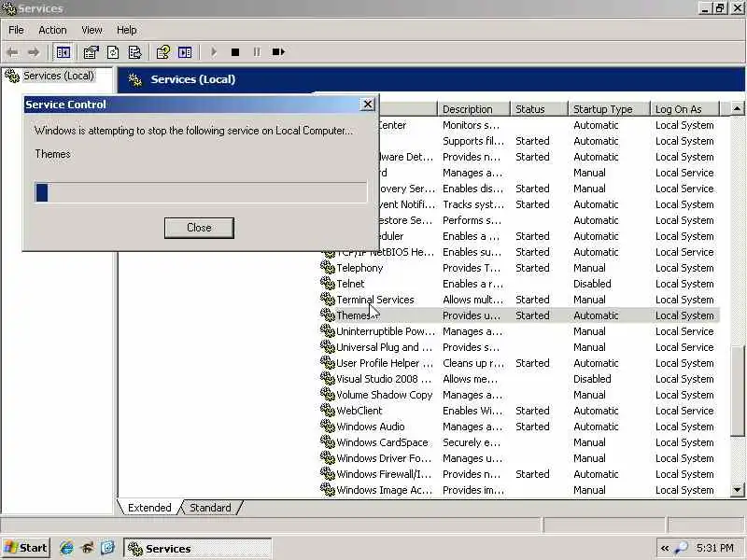
Task: Click the vertical scrollbar thumb of services list
Action: point(737,390)
